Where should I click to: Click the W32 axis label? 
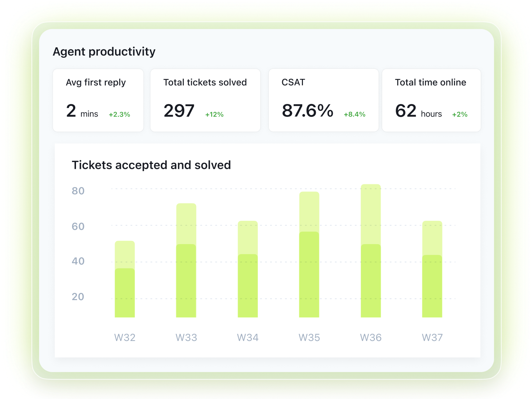point(125,337)
